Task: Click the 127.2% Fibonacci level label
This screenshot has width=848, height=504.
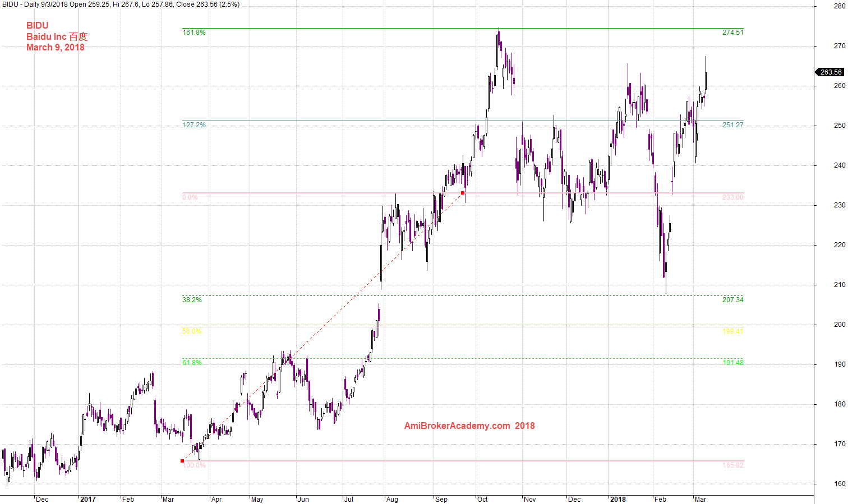Action: tap(194, 125)
